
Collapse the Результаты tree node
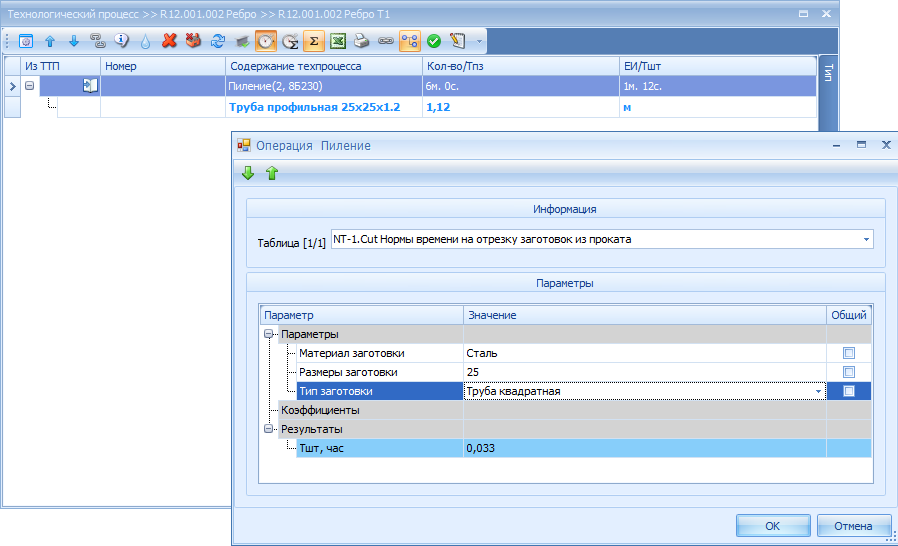(x=268, y=429)
